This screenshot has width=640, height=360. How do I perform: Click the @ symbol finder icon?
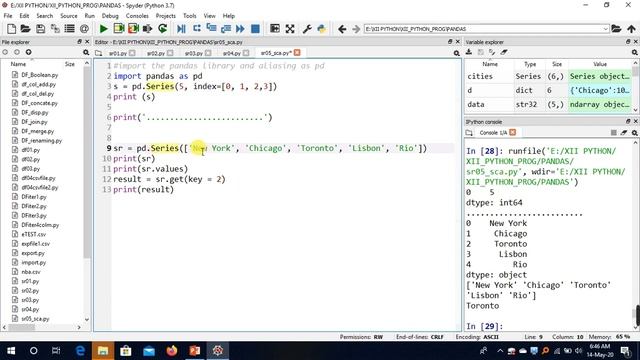tap(84, 29)
